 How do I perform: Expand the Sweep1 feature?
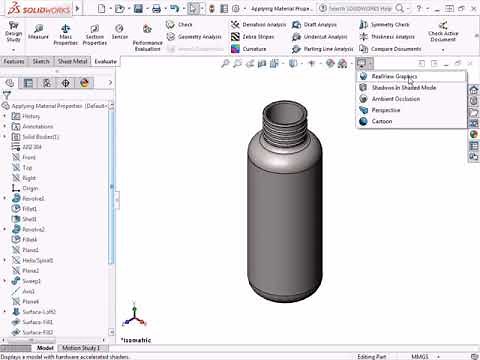[x=5, y=281]
